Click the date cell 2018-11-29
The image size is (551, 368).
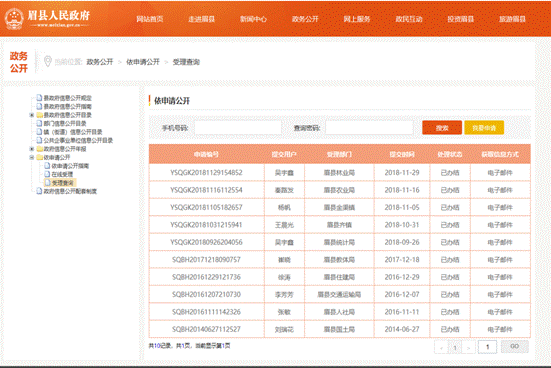coord(402,173)
